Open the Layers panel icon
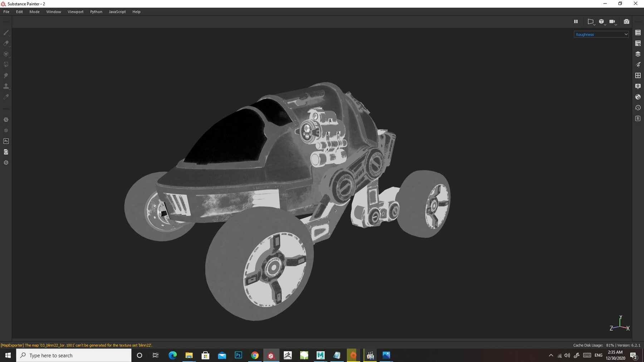 [x=638, y=54]
